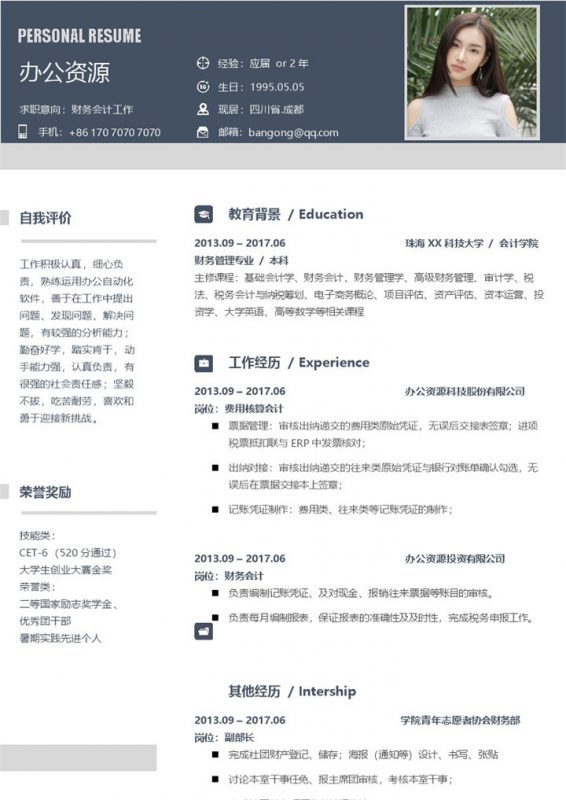This screenshot has width=566, height=800.
Task: Click the text 求职意向：财务会计工作
Action: click(x=76, y=109)
